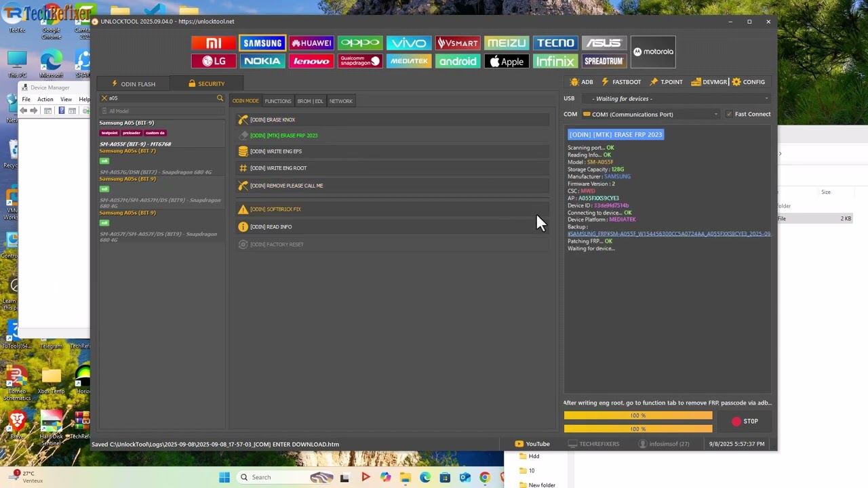The width and height of the screenshot is (868, 488).
Task: Choose the Spreadtrum platform icon
Action: 604,61
